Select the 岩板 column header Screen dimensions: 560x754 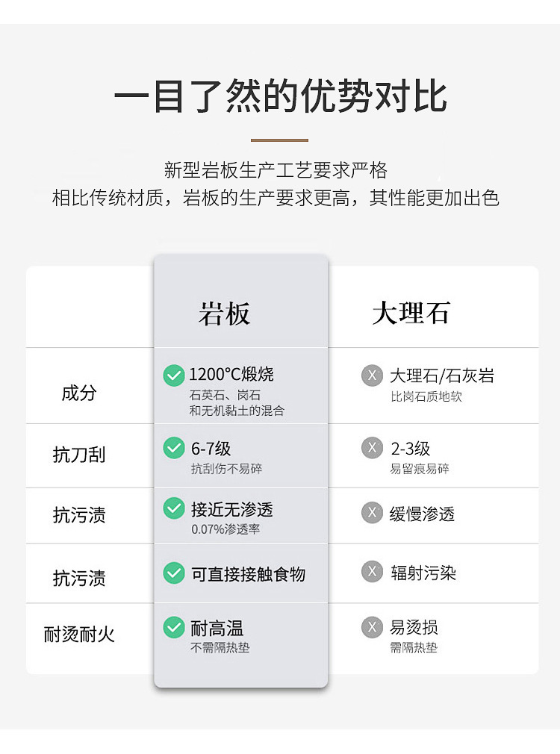click(x=225, y=314)
